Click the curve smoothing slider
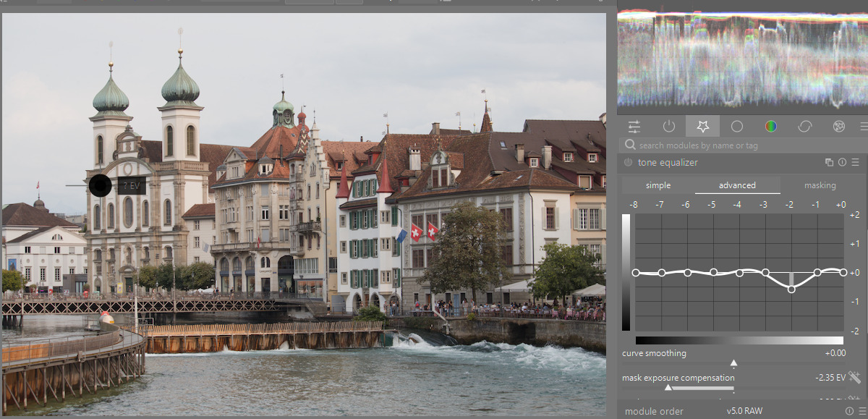 tap(733, 362)
